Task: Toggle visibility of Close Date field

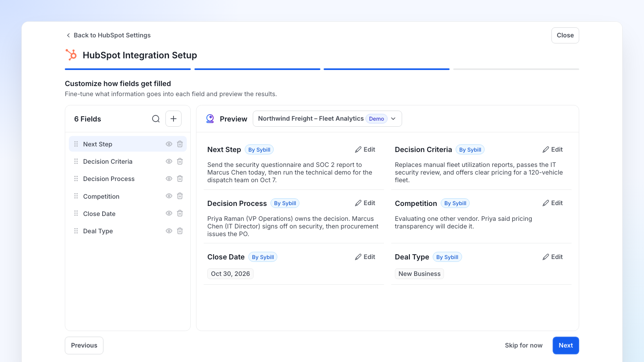Action: tap(169, 213)
